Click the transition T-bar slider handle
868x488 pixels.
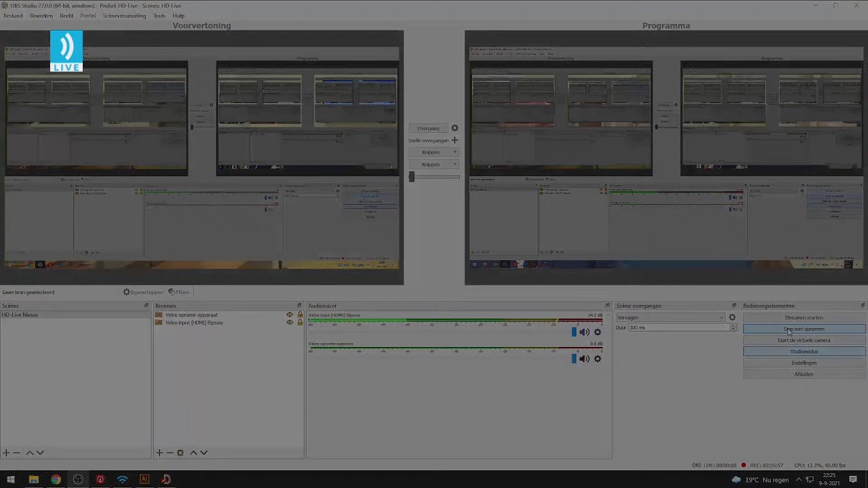(411, 176)
